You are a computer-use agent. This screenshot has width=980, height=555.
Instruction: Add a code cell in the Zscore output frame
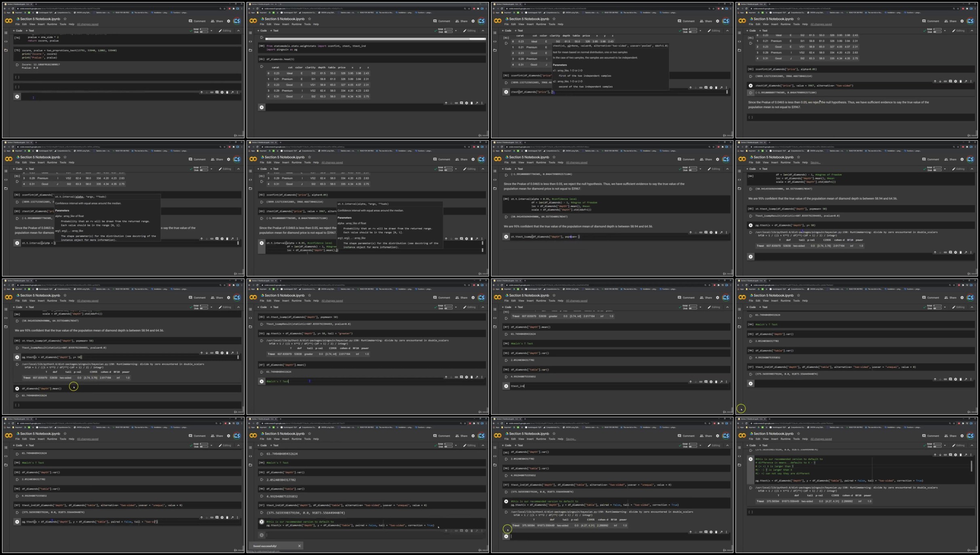point(17,31)
